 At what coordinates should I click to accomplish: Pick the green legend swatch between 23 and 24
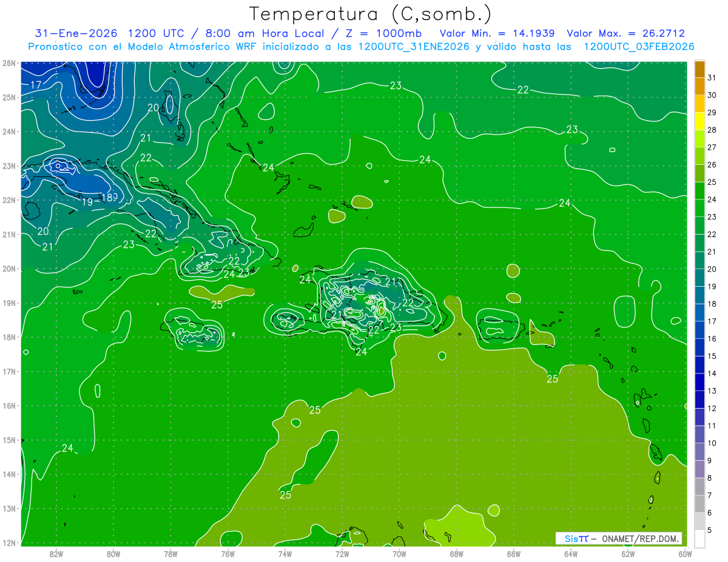(699, 208)
